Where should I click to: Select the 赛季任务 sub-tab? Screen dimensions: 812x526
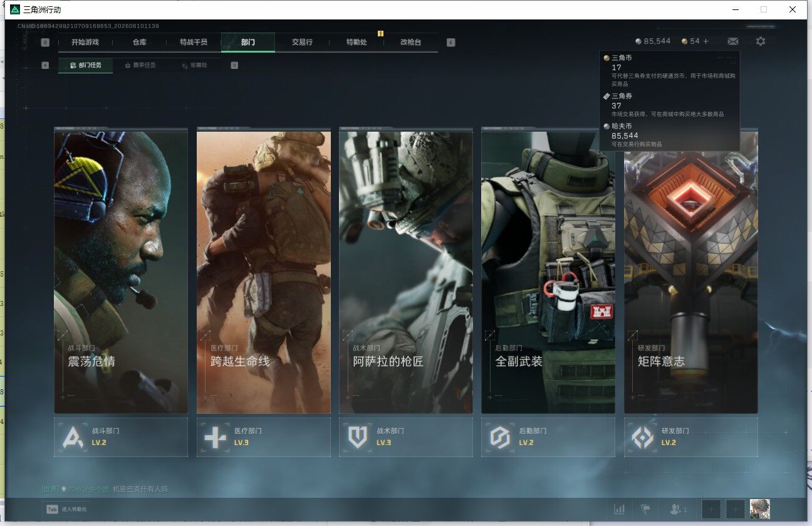pos(140,65)
